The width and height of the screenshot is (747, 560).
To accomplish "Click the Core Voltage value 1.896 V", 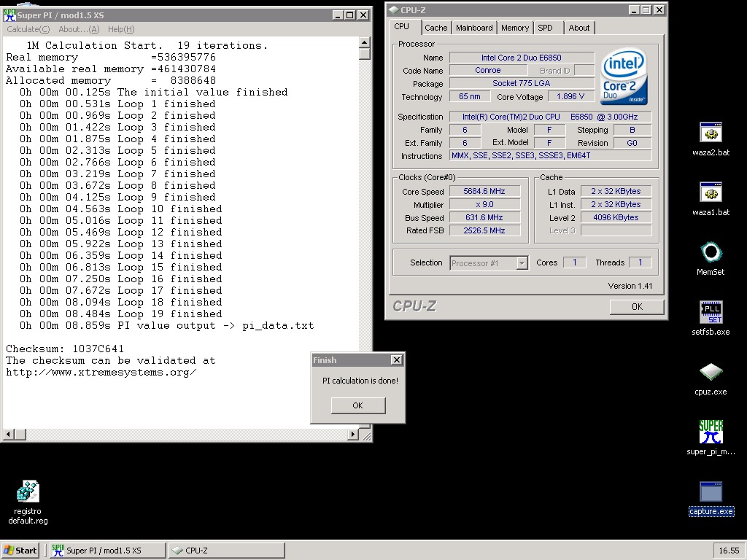I will coord(570,96).
